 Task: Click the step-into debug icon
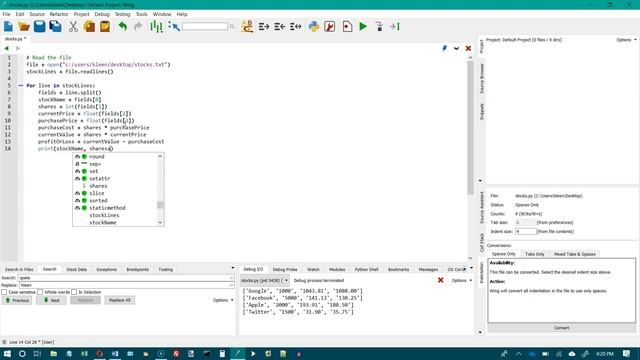coord(379,27)
